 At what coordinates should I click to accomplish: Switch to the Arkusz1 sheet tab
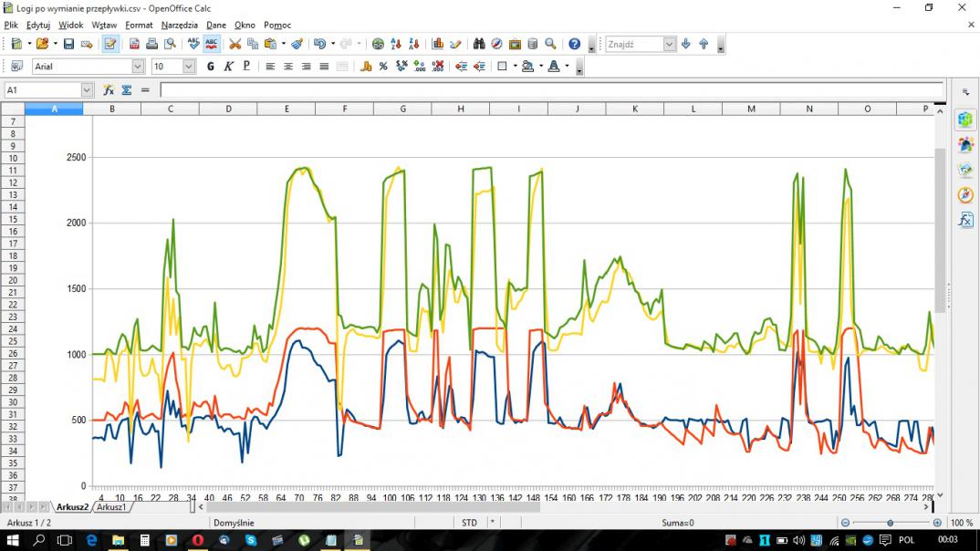point(110,507)
